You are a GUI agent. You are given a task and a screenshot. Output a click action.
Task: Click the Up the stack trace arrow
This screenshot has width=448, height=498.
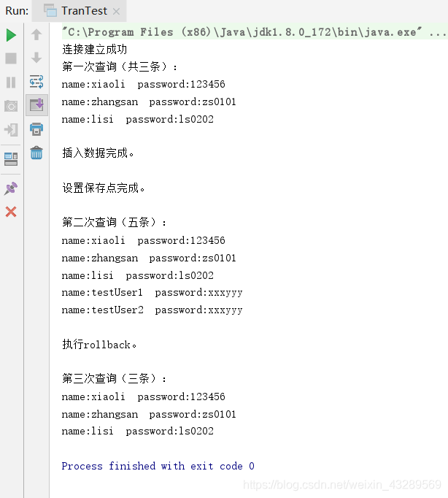tap(36, 34)
